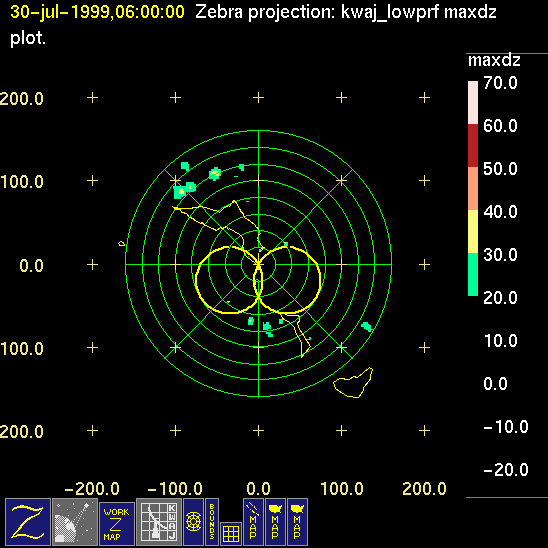Viewport: 548px width, 548px height.
Task: Select the KWAJ grid map icon
Action: (159, 522)
